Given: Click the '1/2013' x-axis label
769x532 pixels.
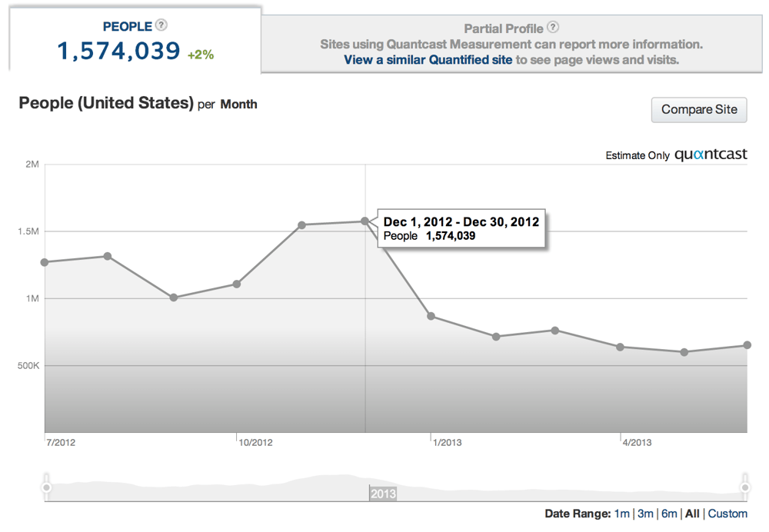Looking at the screenshot, I should point(447,443).
